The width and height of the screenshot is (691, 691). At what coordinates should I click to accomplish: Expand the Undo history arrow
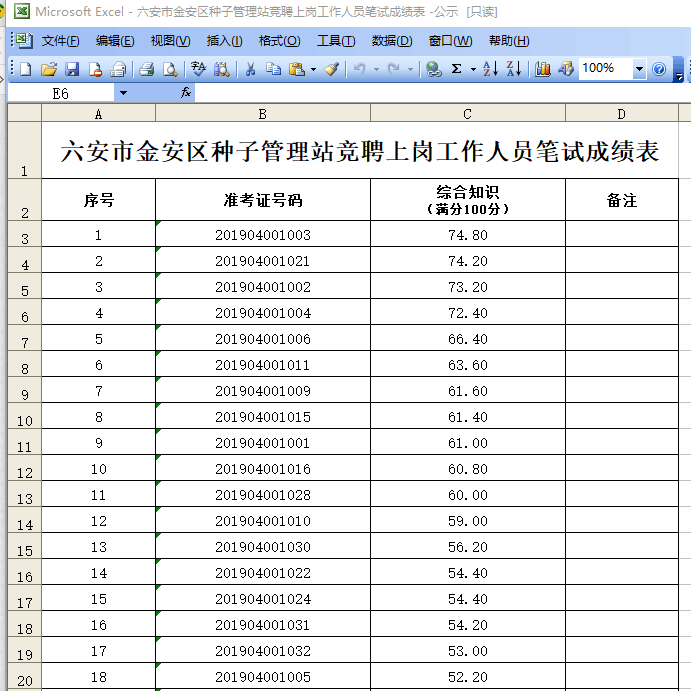tap(376, 69)
